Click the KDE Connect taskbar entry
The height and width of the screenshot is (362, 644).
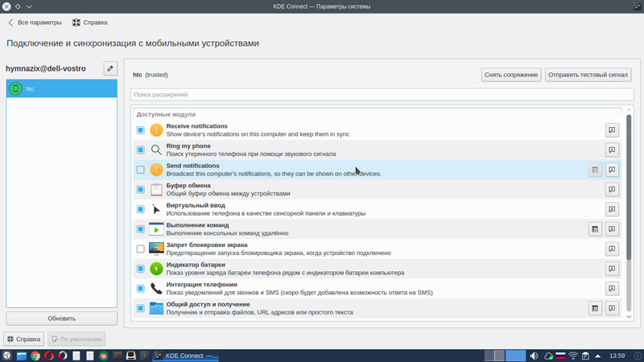(186, 356)
